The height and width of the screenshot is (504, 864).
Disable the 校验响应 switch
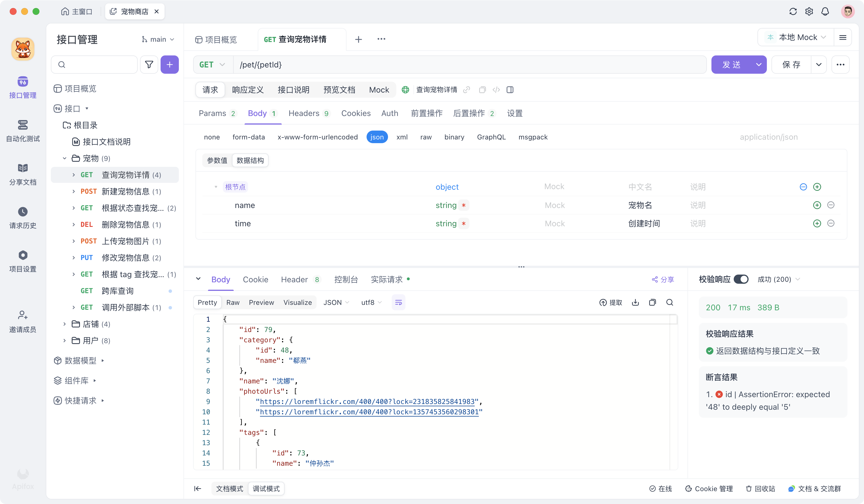(x=742, y=279)
